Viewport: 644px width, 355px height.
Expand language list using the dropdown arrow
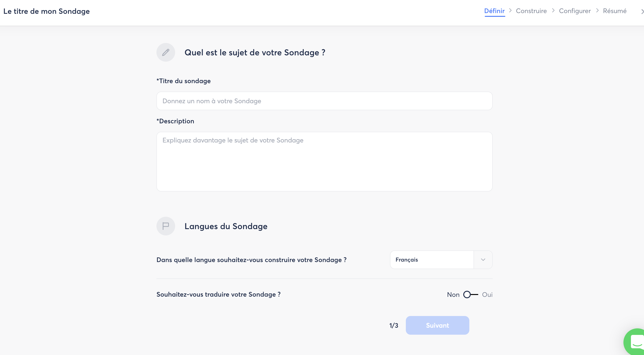click(483, 260)
